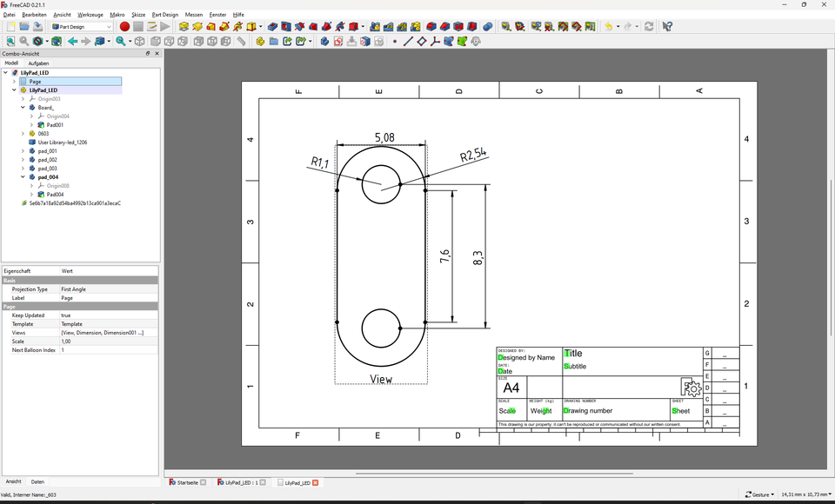Refresh the active document
835x504 pixels.
click(649, 27)
